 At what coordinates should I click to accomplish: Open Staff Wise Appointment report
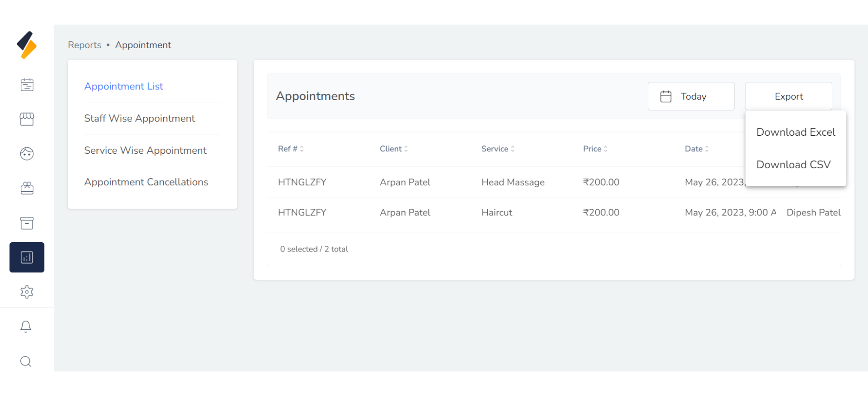(140, 119)
